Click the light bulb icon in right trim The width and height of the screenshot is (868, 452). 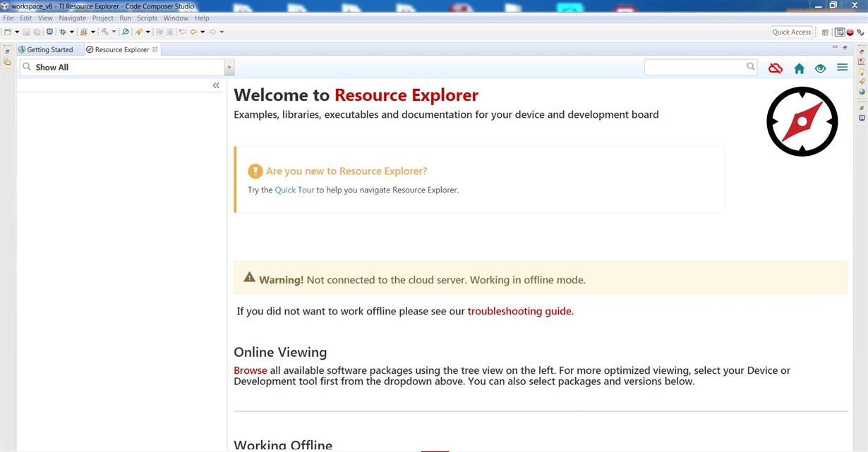(862, 71)
